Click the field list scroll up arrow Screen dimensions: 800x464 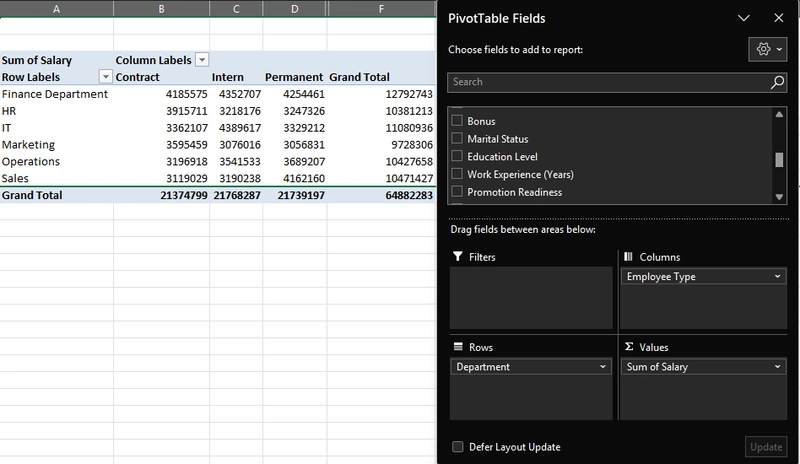coord(779,114)
